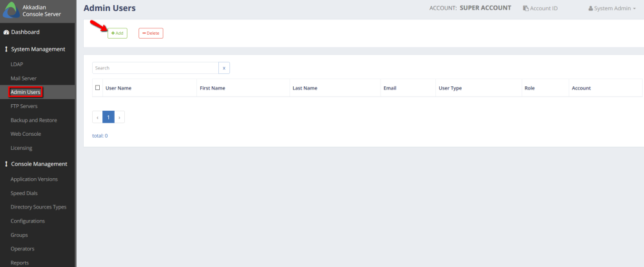This screenshot has width=644, height=267.
Task: Click the Akkadian Console Server logo
Action: [x=12, y=11]
